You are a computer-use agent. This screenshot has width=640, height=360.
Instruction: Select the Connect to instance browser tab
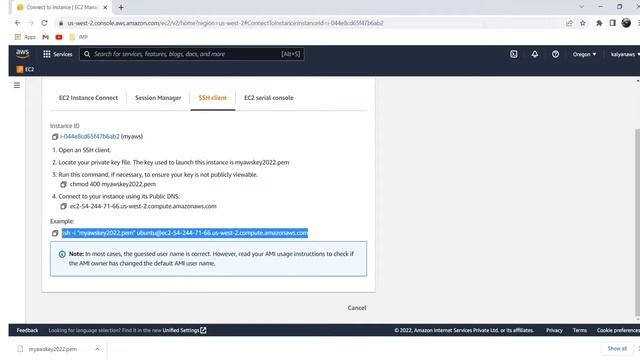click(61, 7)
